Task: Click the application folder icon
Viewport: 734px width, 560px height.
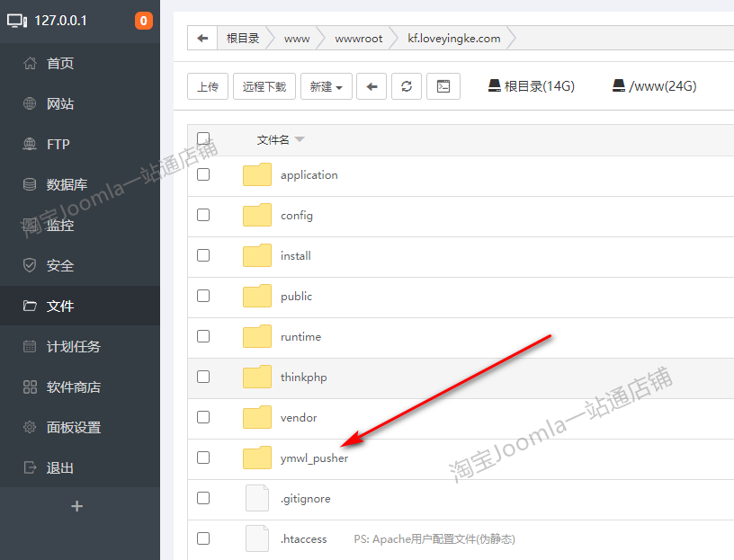Action: coord(257,174)
